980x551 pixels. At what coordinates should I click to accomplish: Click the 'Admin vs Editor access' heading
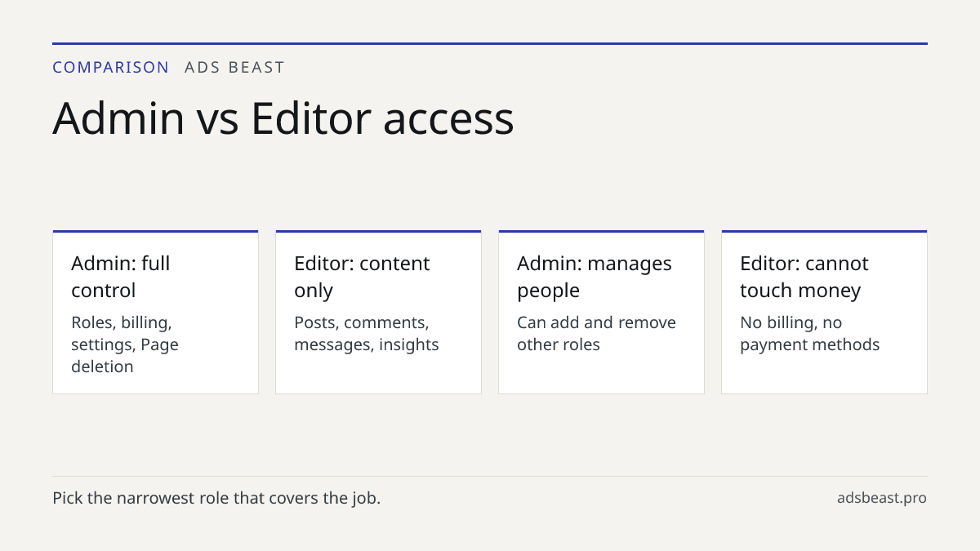click(283, 118)
